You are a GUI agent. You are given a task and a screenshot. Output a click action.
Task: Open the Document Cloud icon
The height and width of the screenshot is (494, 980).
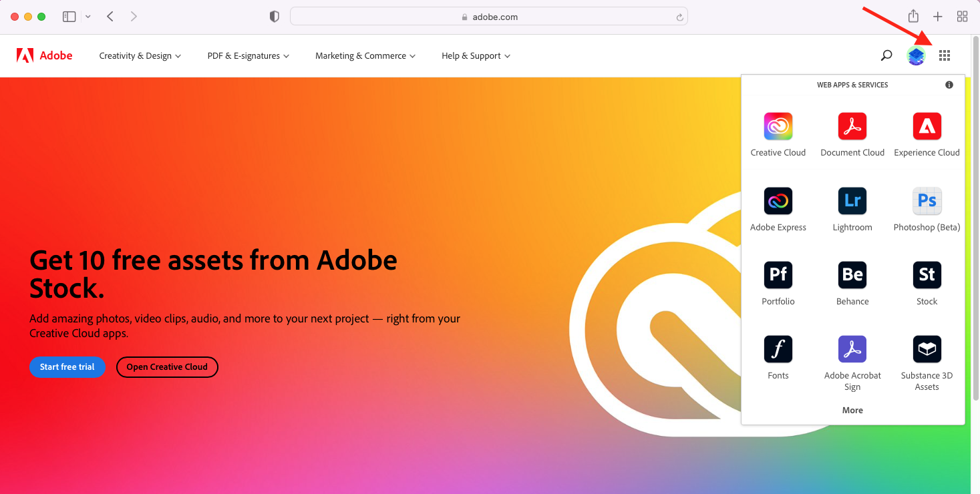(x=852, y=126)
